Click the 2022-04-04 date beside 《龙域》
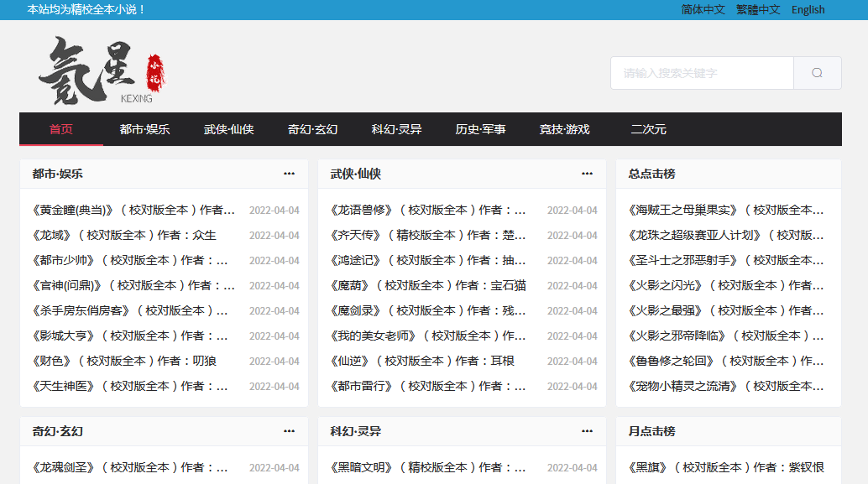This screenshot has width=868, height=484. pyautogui.click(x=274, y=236)
